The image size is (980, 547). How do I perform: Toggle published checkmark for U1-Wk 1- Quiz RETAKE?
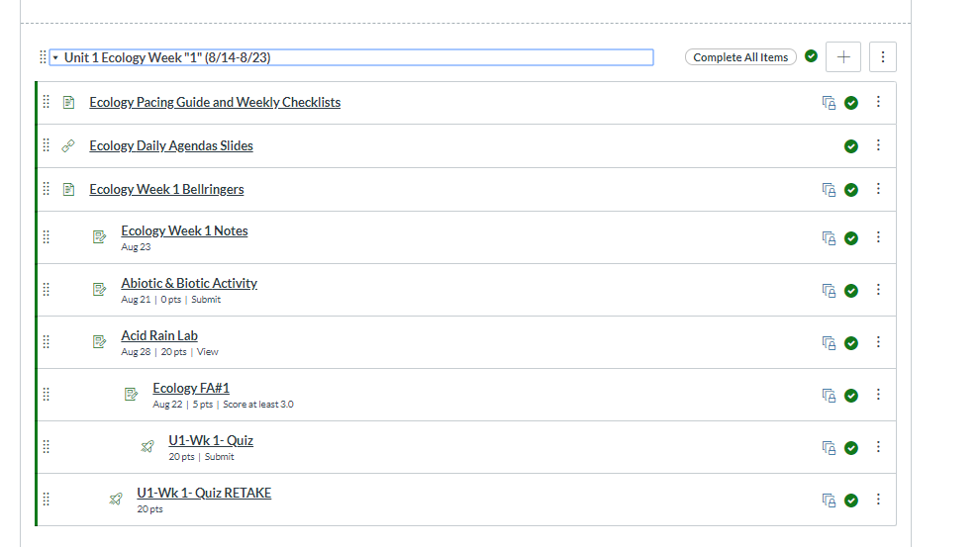(851, 501)
